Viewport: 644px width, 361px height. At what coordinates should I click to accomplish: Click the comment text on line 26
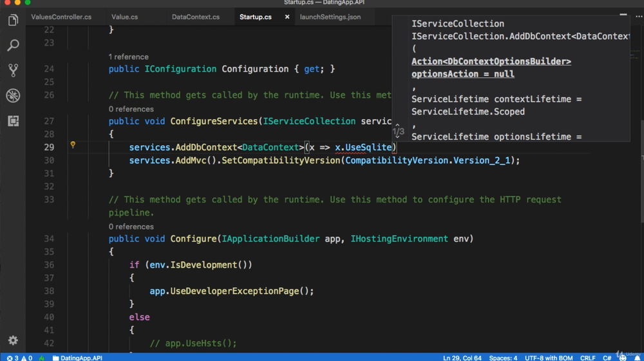click(250, 95)
